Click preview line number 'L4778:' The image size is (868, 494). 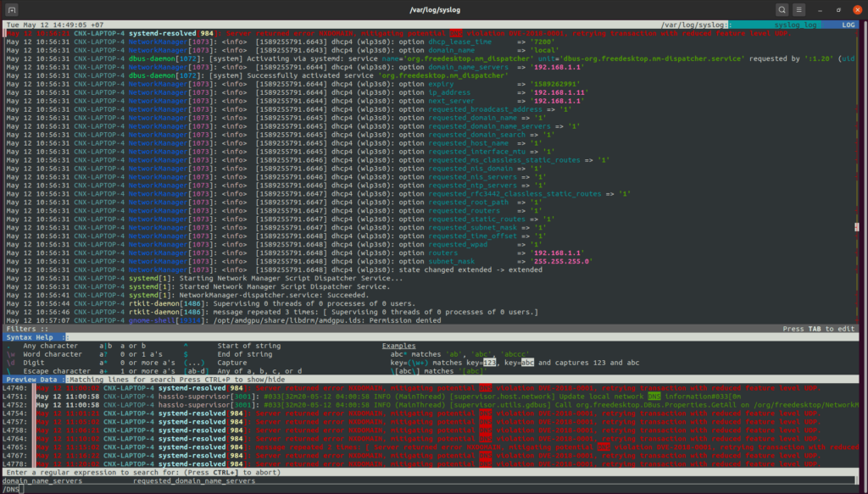[15, 464]
